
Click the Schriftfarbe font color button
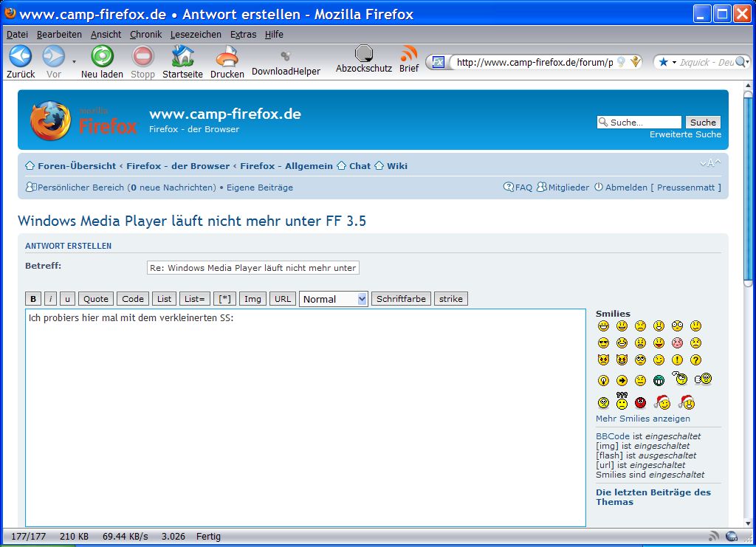tap(401, 299)
